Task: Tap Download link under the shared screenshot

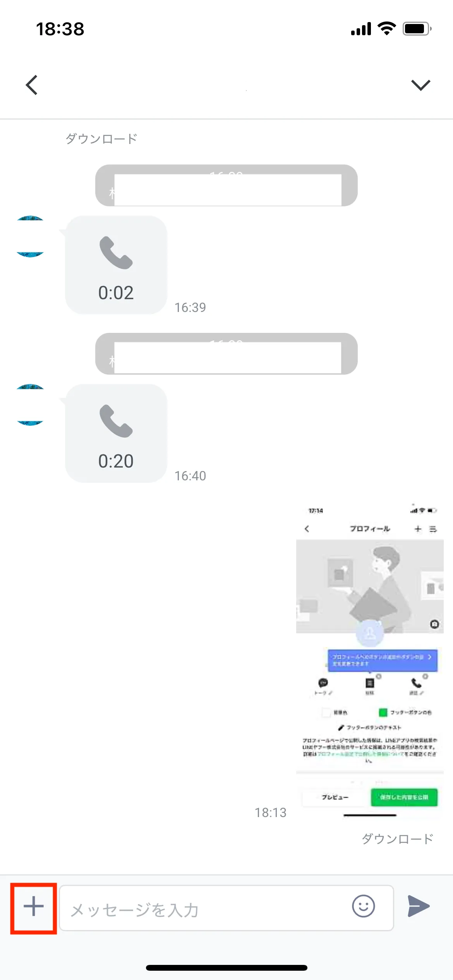Action: pos(398,839)
